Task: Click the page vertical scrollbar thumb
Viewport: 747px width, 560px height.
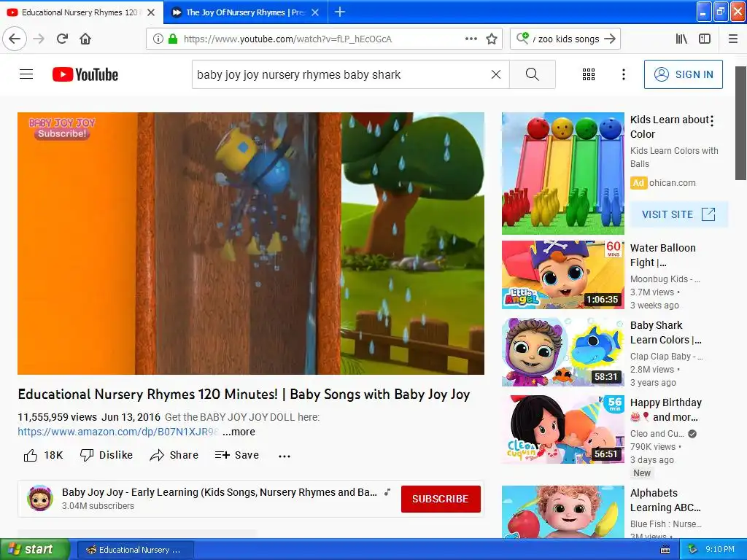Action: [741, 122]
